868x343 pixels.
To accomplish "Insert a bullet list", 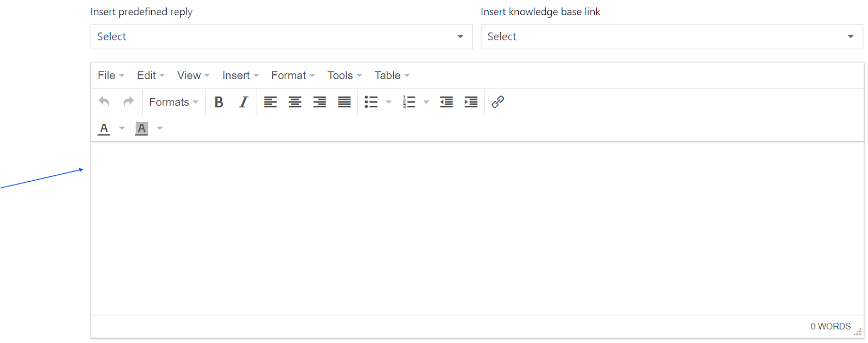I will [371, 102].
